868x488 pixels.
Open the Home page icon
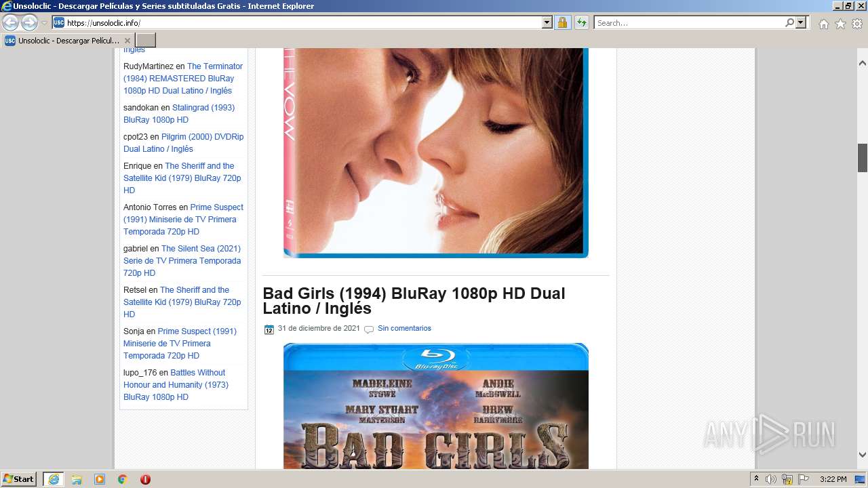[823, 24]
